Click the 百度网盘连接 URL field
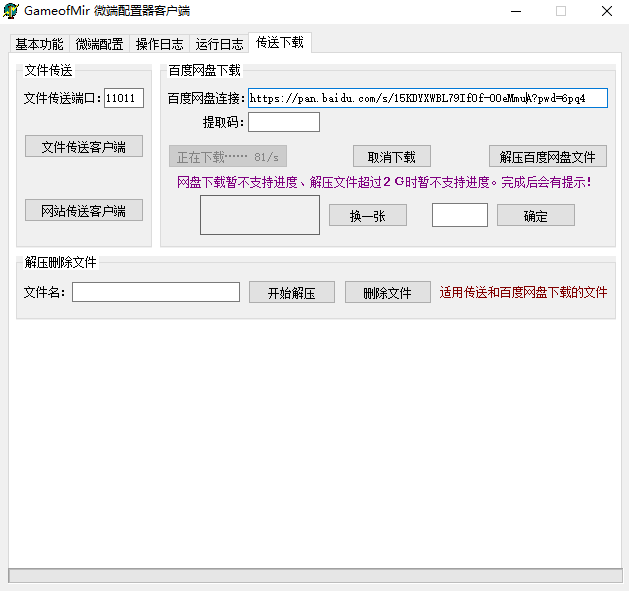The image size is (629, 591). coord(427,98)
